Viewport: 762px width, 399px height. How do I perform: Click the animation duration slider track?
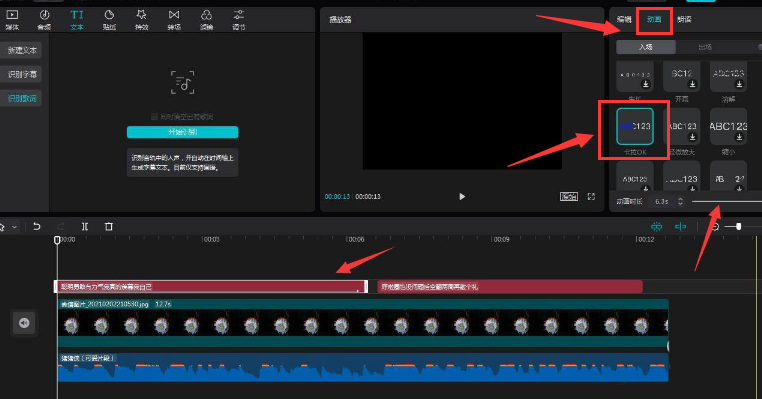pyautogui.click(x=727, y=201)
